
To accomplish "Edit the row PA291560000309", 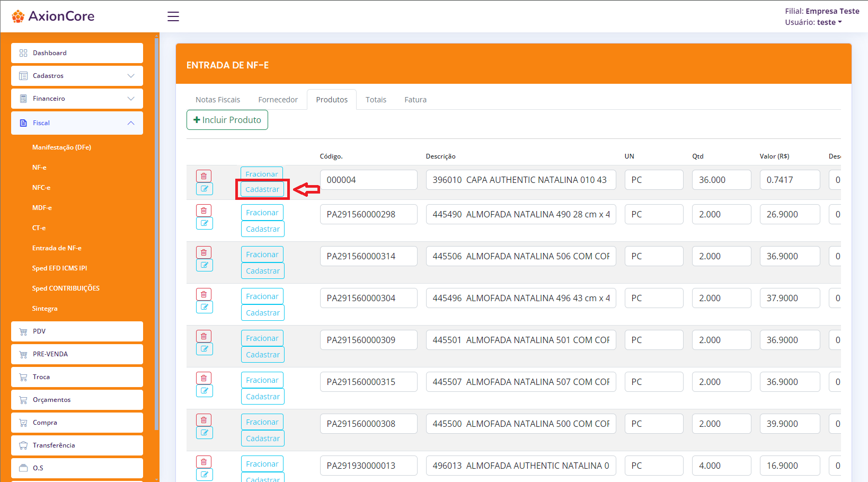I will (204, 349).
